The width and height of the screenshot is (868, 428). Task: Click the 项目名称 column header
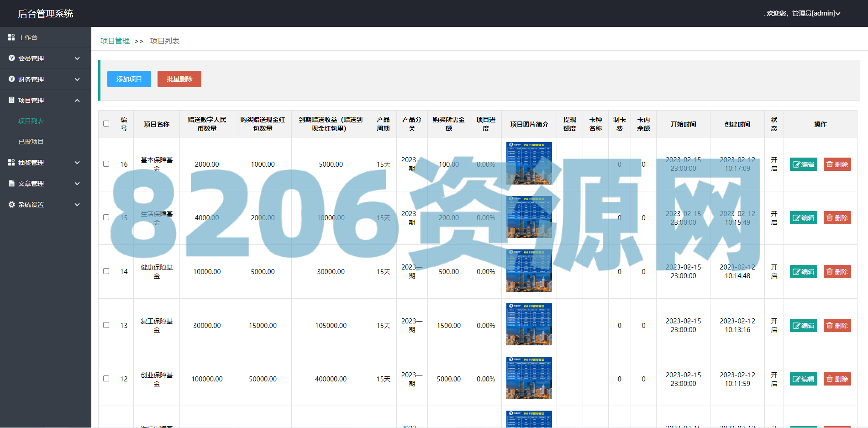157,124
